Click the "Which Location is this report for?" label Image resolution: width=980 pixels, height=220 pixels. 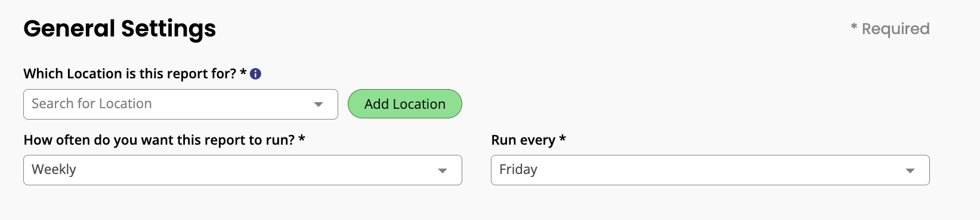[129, 74]
